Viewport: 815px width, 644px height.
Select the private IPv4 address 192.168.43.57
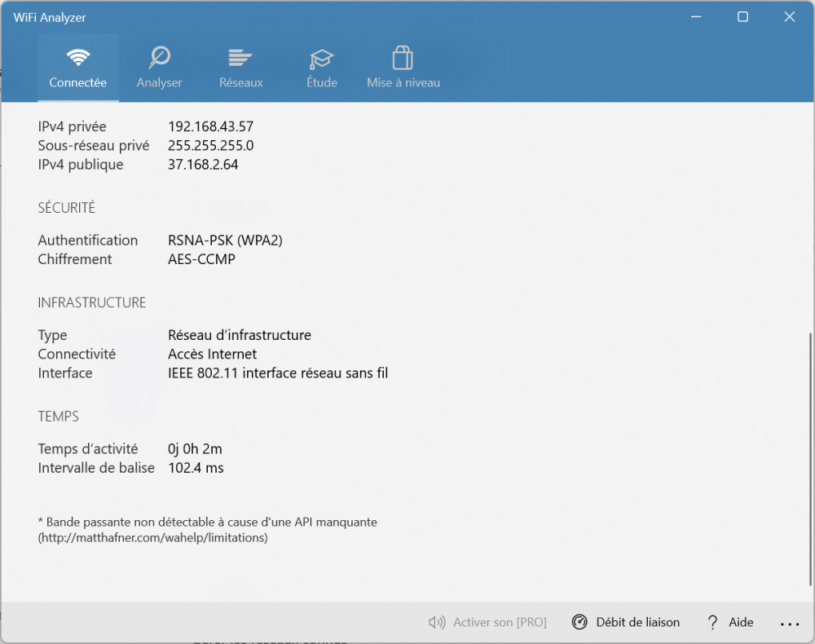(x=210, y=126)
